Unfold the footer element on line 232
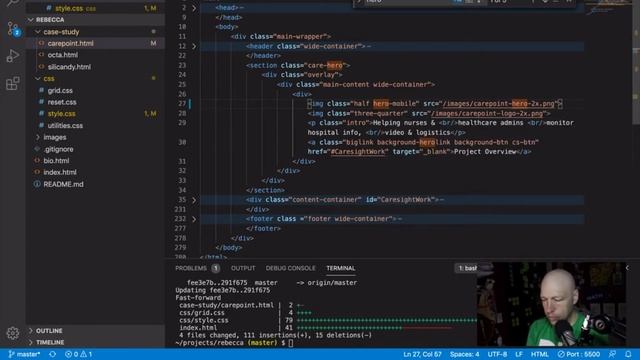This screenshot has height=360, width=640. [194, 219]
